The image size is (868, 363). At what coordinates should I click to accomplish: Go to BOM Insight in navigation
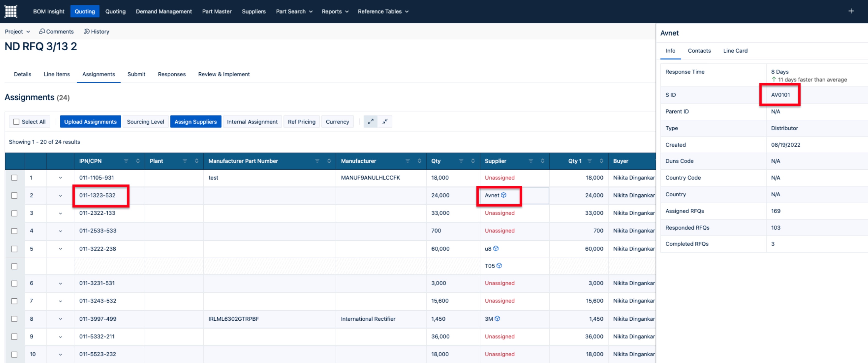click(48, 11)
